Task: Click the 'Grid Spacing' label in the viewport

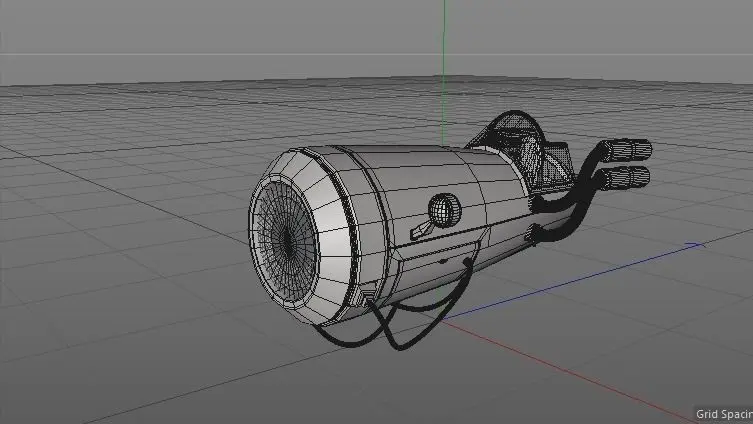Action: point(724,414)
